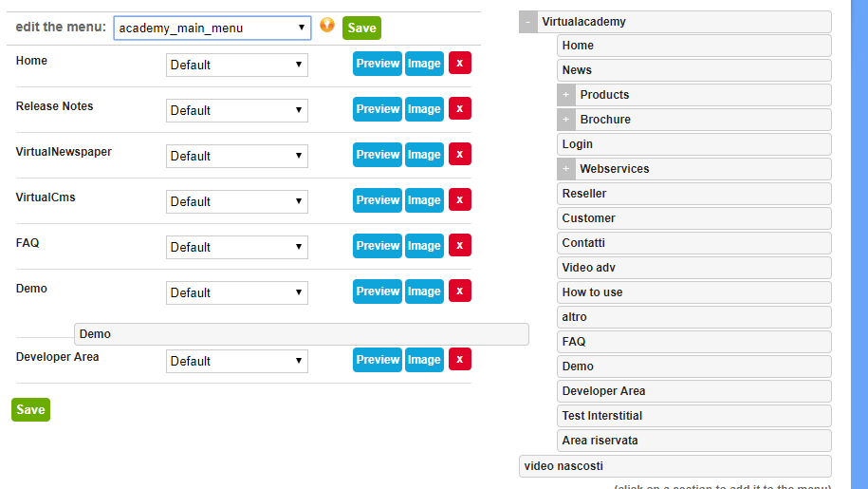The width and height of the screenshot is (868, 489).
Task: Click the Save button beside menu selector
Action: [x=361, y=28]
